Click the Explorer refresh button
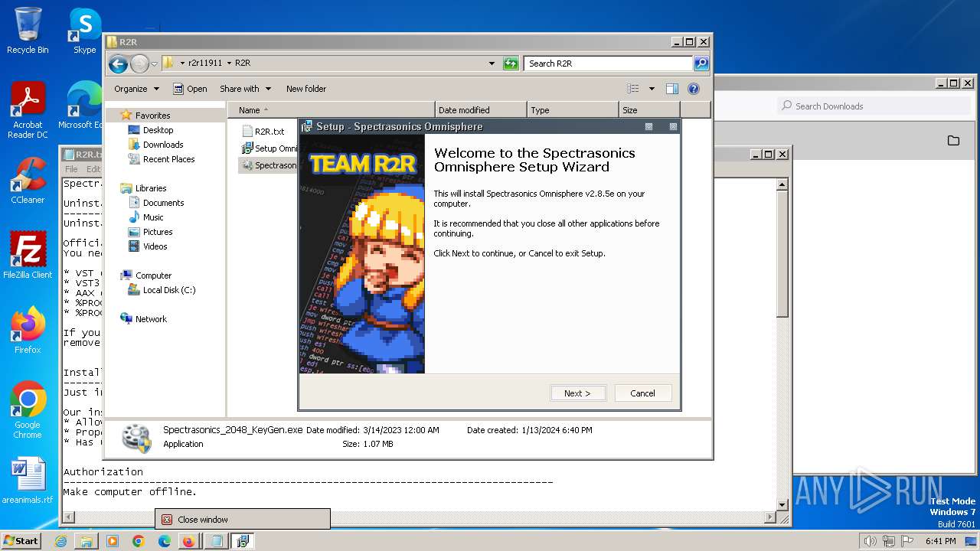This screenshot has height=551, width=980. (x=511, y=64)
